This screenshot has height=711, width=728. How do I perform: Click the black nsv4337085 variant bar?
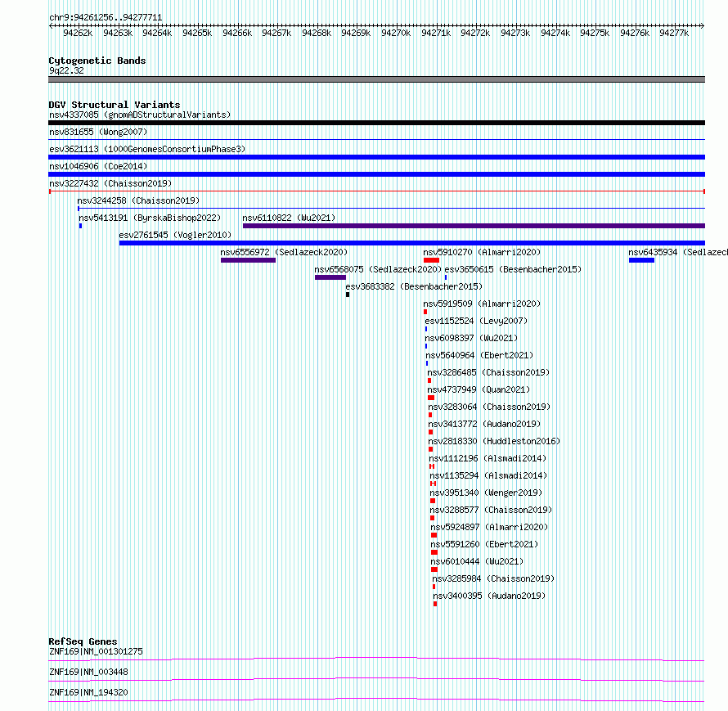pos(376,123)
